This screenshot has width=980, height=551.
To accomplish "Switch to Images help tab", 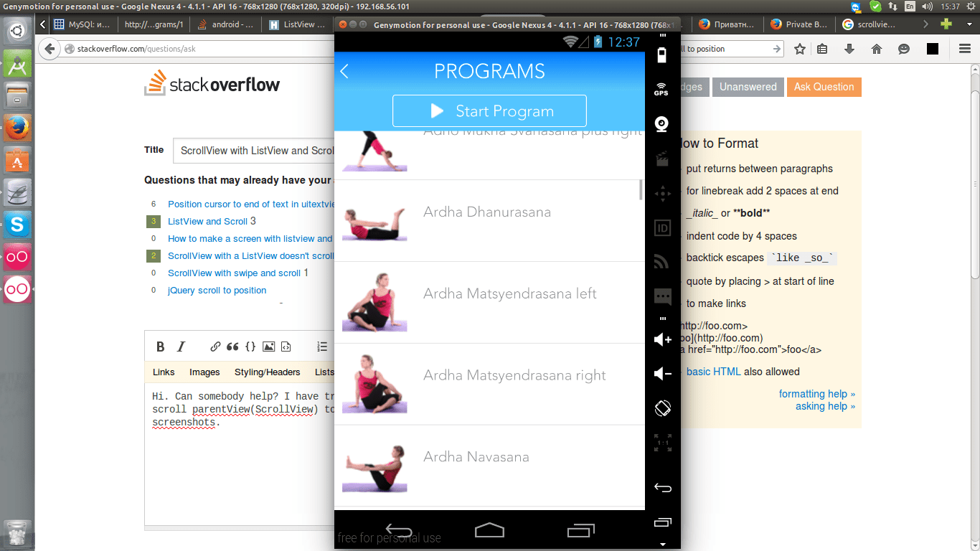I will [x=204, y=372].
